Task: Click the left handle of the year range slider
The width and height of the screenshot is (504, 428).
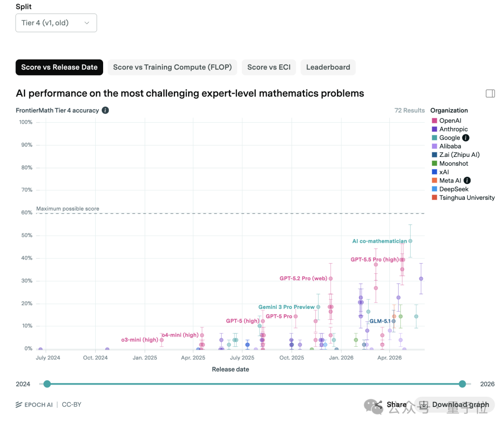Action: 47,384
